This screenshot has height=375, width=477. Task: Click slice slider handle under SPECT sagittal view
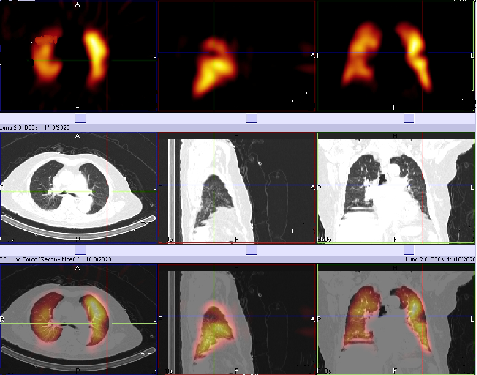point(251,119)
